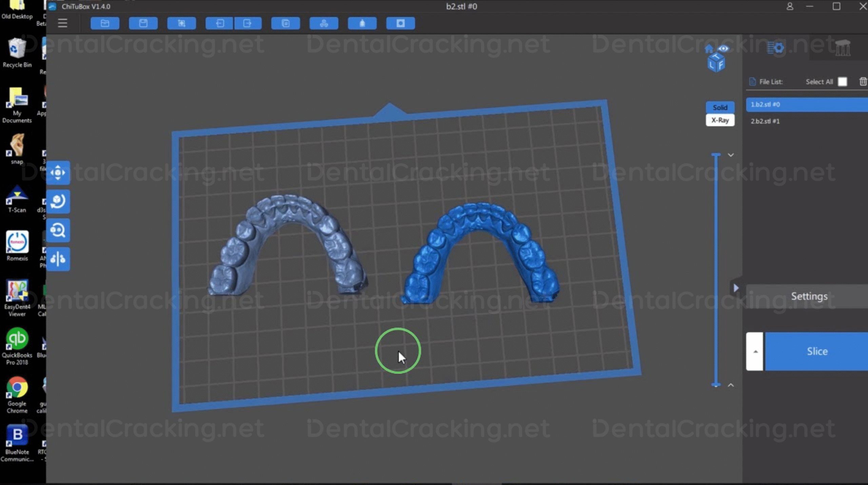Switch view mode to Solid
This screenshot has width=868, height=485.
(x=720, y=107)
